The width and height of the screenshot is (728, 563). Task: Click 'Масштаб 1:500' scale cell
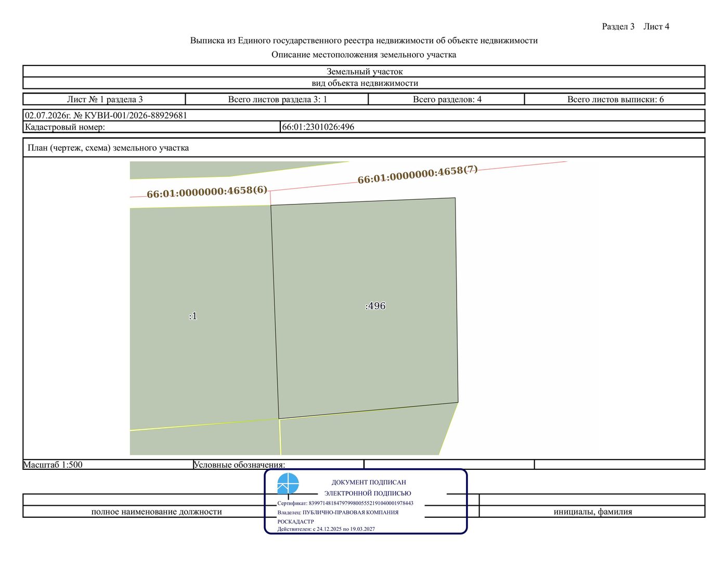[108, 465]
